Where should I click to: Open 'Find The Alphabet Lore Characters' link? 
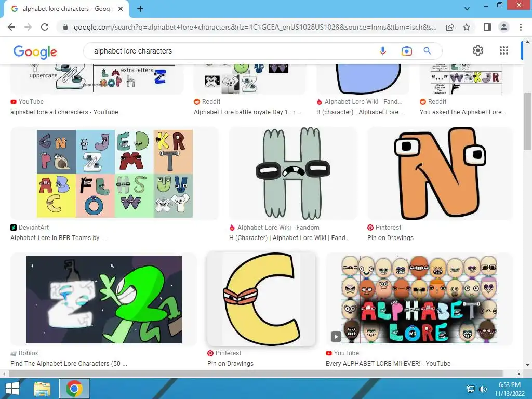point(69,363)
